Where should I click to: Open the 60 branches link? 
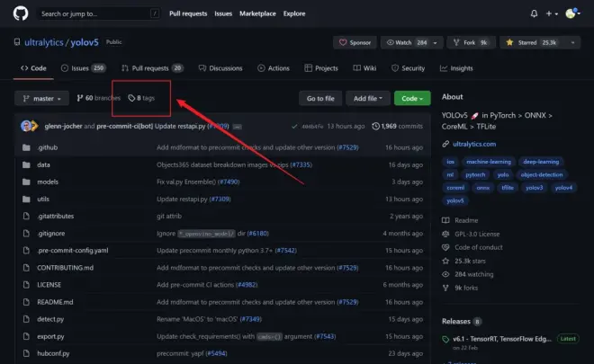[x=98, y=98]
